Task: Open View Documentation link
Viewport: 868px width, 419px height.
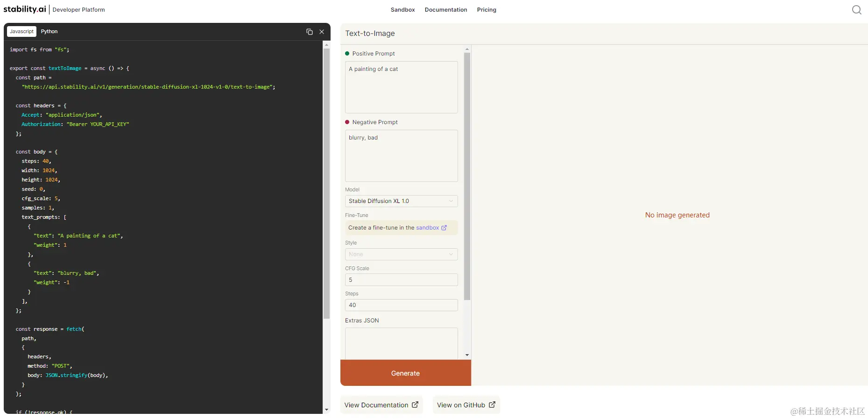Action: click(381, 405)
